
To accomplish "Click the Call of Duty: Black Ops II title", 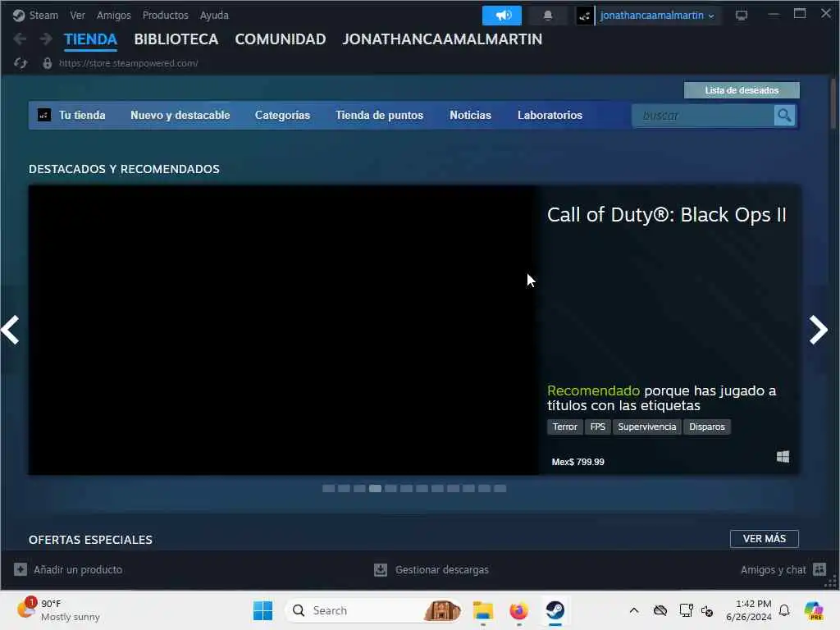I will coord(666,215).
